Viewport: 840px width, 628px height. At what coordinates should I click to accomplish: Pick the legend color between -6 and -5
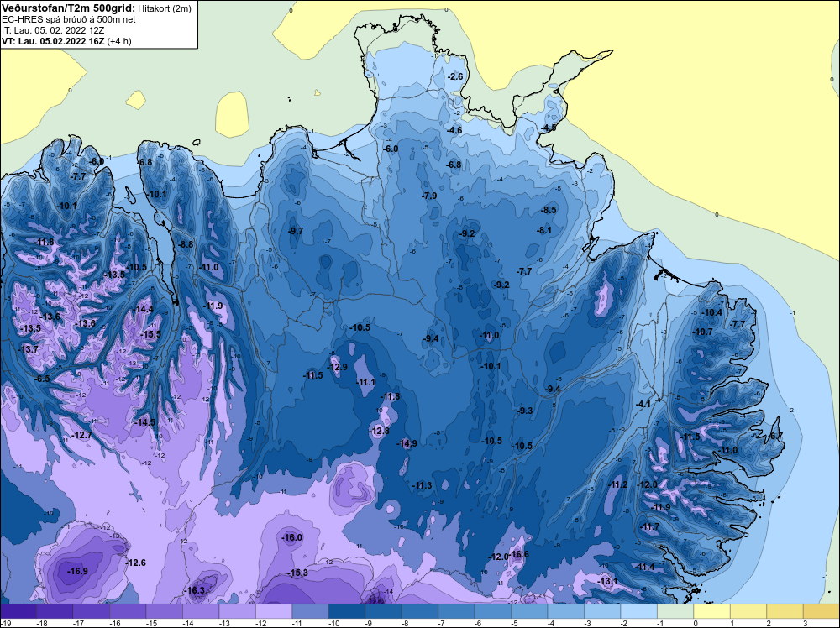(493, 610)
